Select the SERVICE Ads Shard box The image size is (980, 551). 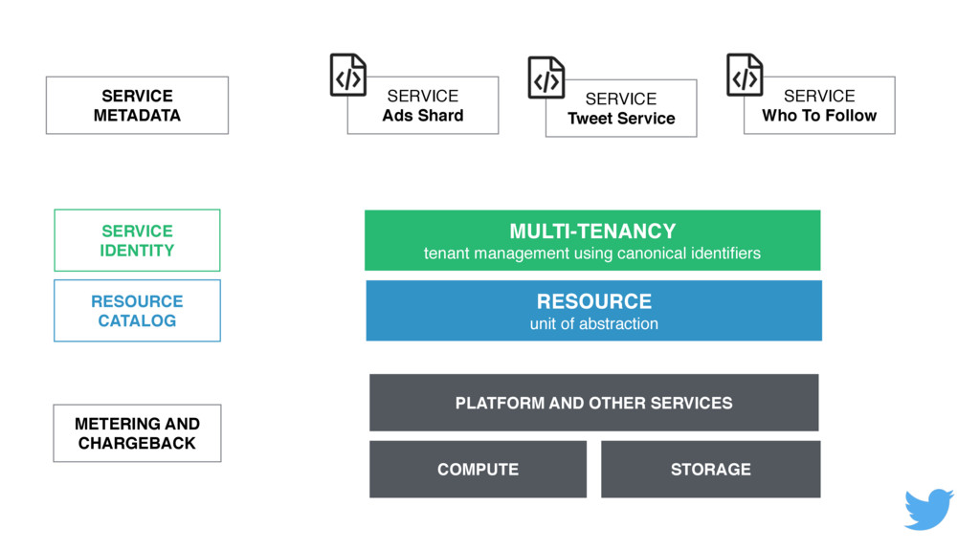[423, 105]
